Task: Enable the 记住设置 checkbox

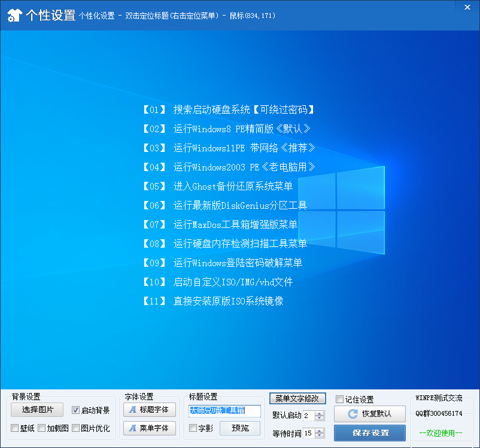Action: pos(339,400)
